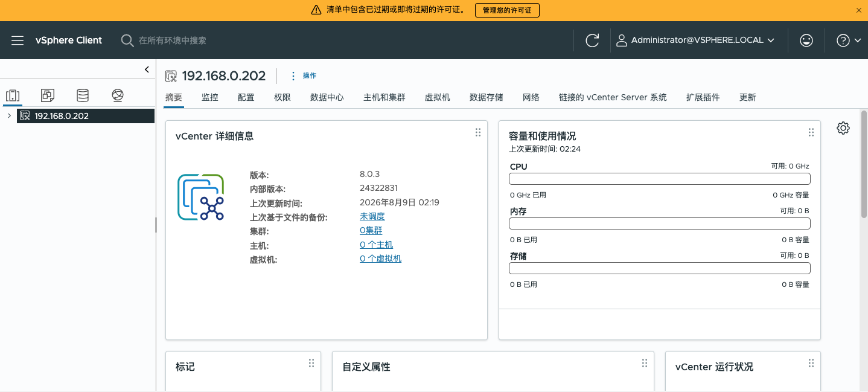The width and height of the screenshot is (868, 392).
Task: Click the search magnifier icon
Action: tap(127, 40)
